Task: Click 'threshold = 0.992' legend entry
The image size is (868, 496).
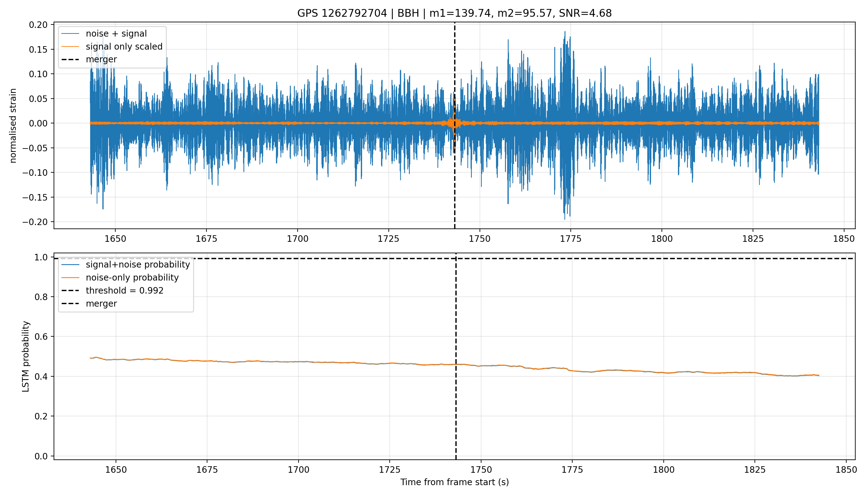Action: pos(125,290)
